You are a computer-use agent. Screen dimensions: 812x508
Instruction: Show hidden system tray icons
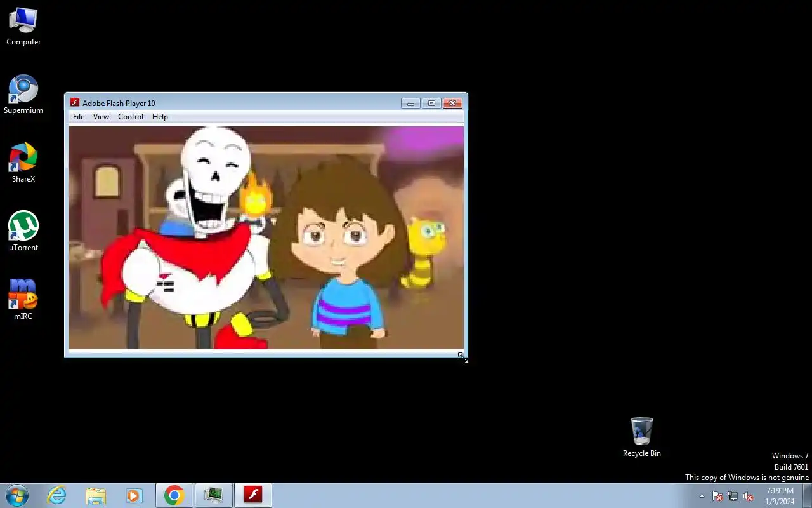click(702, 497)
